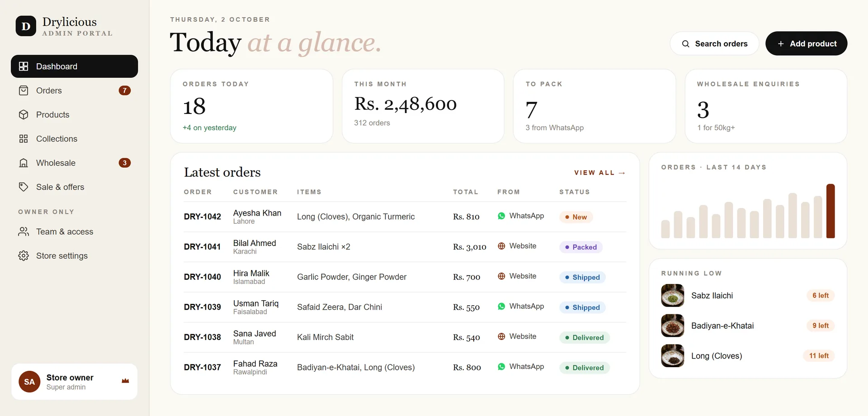Click the Store settings gear icon
The image size is (868, 416).
(24, 256)
